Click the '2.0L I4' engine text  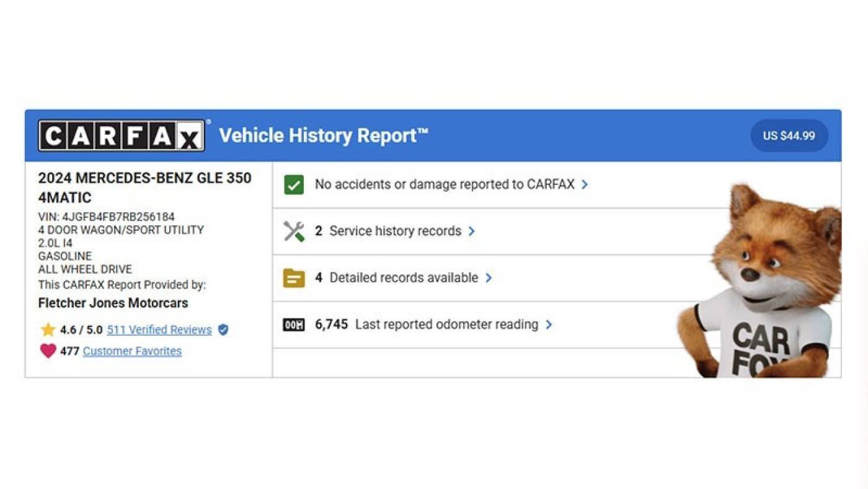55,243
